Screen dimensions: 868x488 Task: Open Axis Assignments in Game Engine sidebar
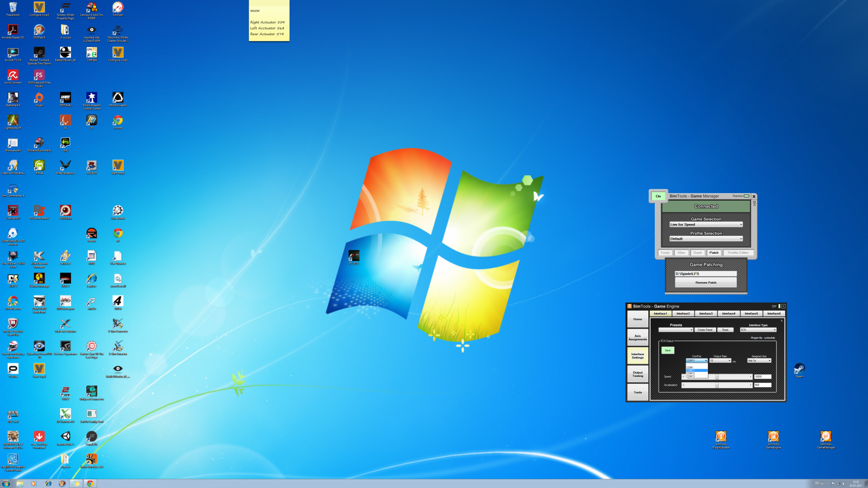point(638,337)
